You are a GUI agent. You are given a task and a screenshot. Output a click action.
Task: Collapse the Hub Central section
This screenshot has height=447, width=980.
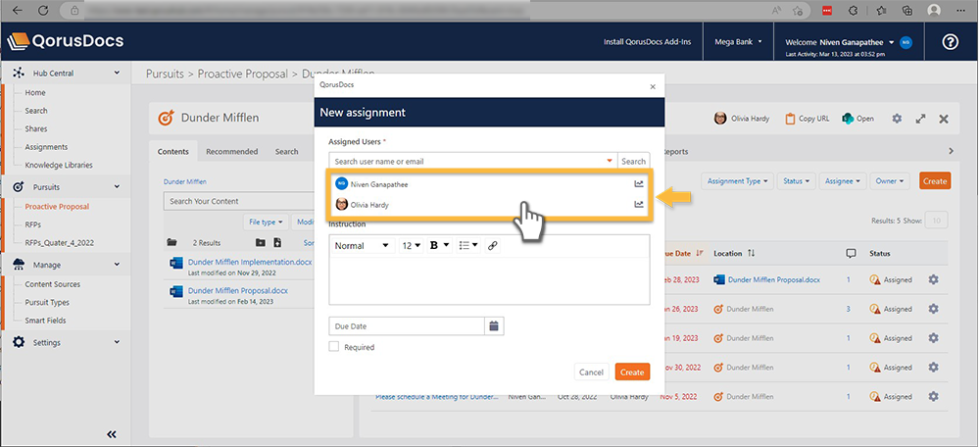point(117,74)
